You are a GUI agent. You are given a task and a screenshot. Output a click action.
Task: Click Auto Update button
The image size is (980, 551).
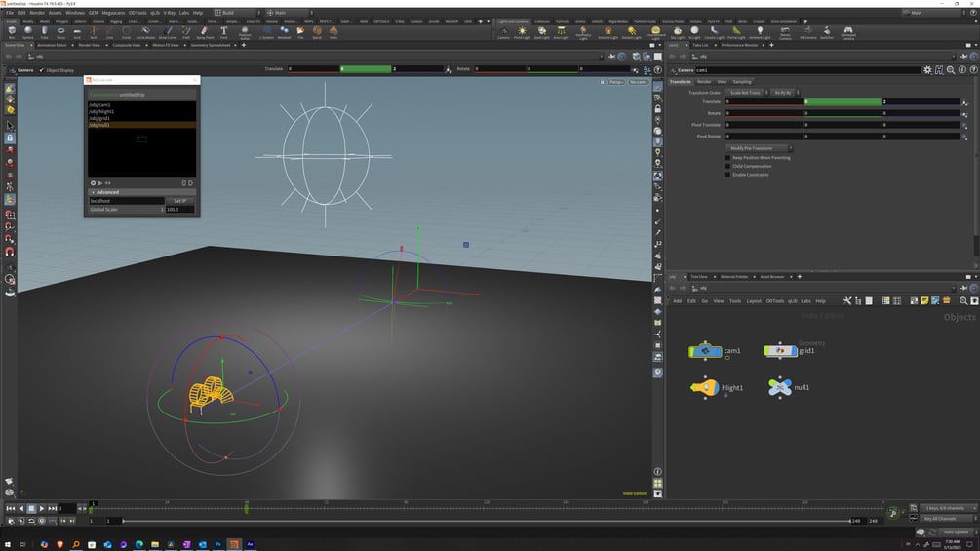pyautogui.click(x=957, y=532)
